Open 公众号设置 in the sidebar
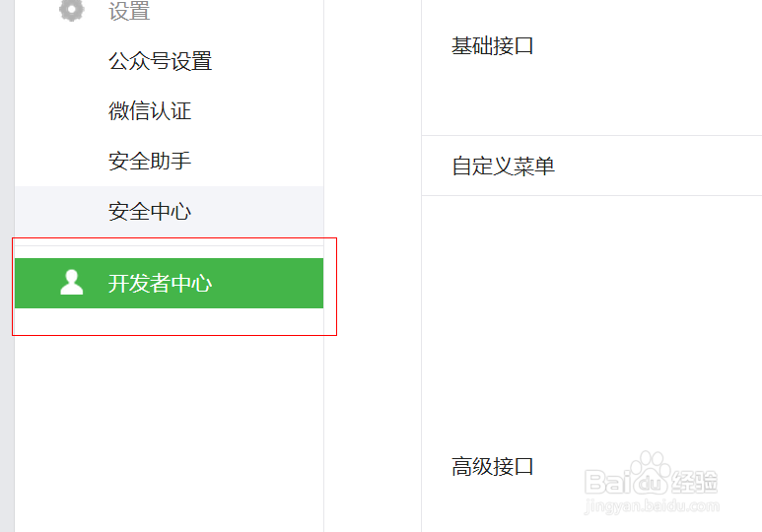Viewport: 762px width, 532px height. [160, 61]
